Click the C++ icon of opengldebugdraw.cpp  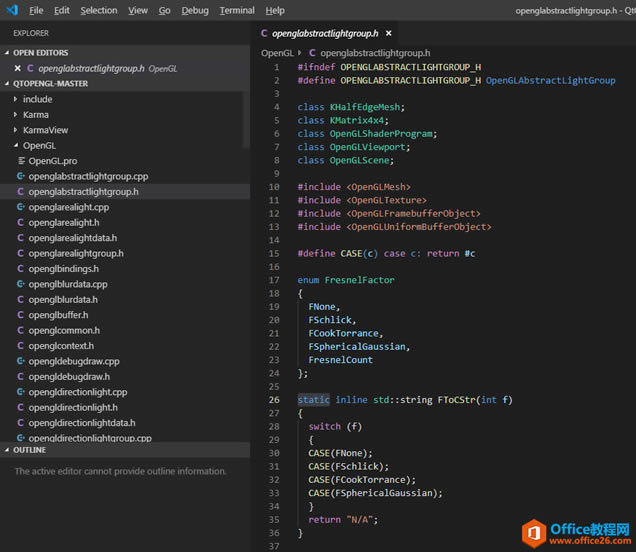point(21,361)
